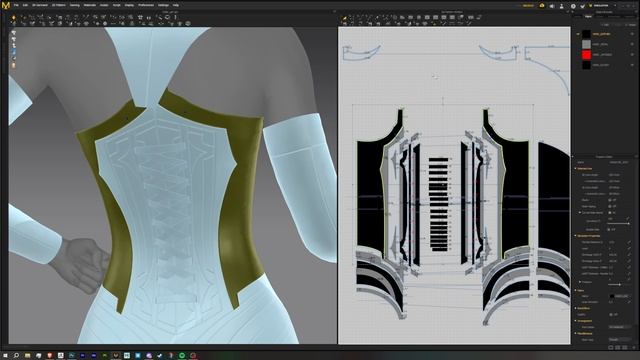Open Windows taskbar search

pos(16,356)
